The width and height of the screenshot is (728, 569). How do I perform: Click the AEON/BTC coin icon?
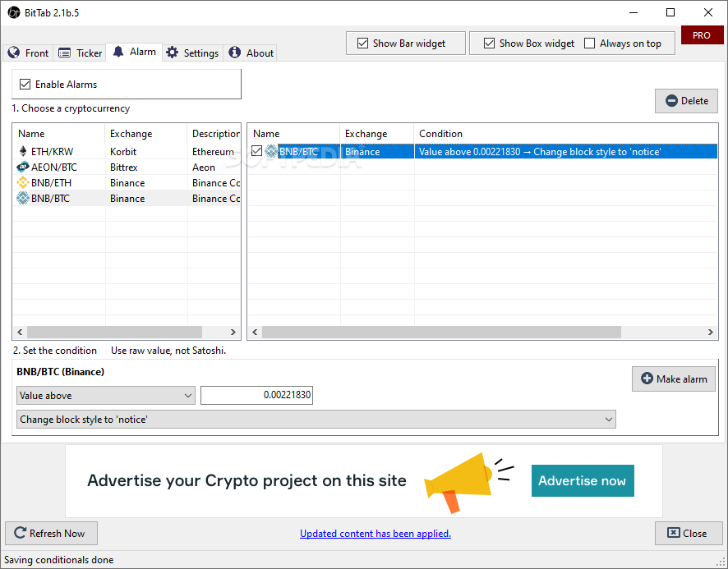[23, 167]
